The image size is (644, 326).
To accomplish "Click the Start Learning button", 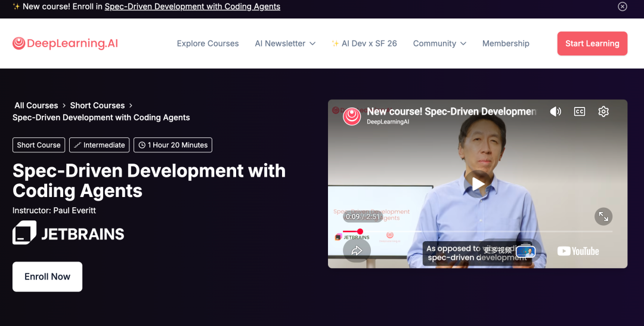I will 592,44.
